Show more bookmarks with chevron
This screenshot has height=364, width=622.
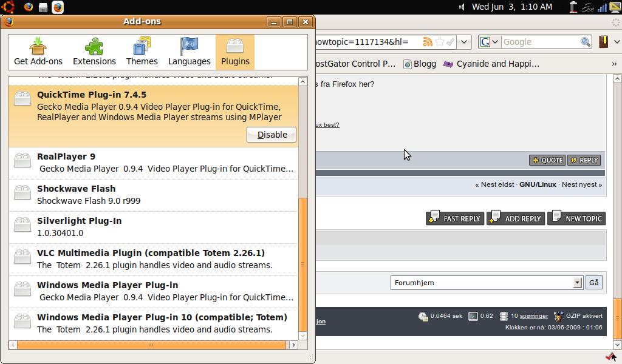(614, 64)
